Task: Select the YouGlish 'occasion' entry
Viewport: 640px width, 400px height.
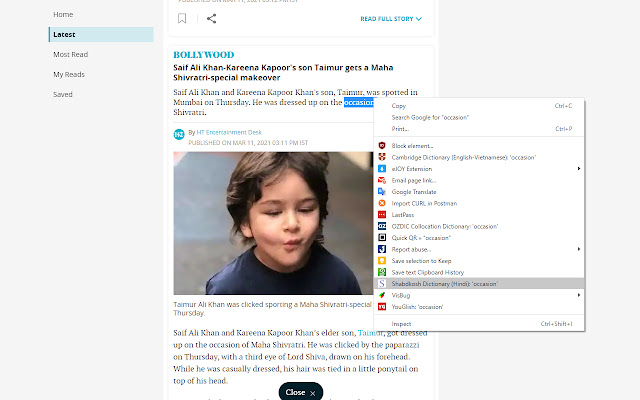Action: point(479,307)
